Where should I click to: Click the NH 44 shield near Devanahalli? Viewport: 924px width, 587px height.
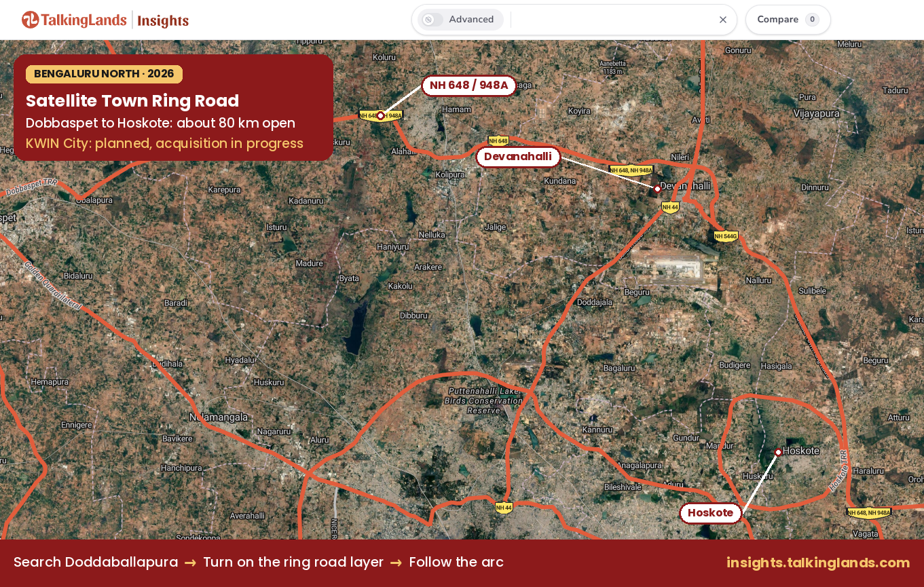pos(670,207)
